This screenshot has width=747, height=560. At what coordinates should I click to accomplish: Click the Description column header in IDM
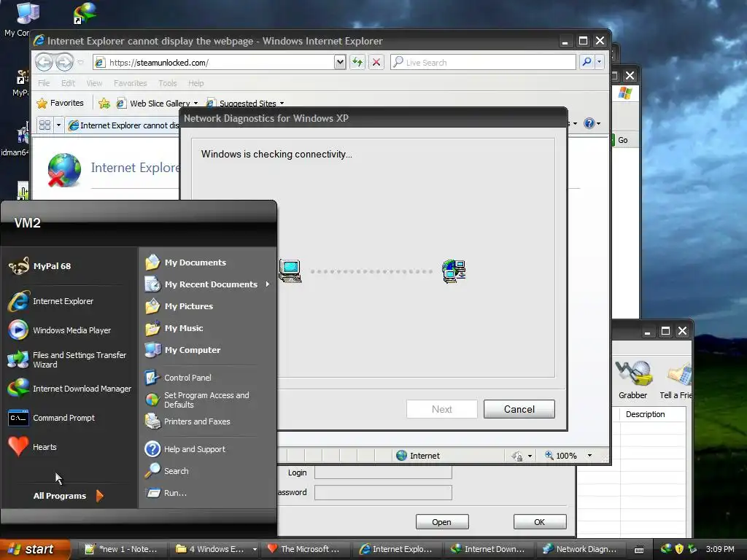[x=646, y=414]
